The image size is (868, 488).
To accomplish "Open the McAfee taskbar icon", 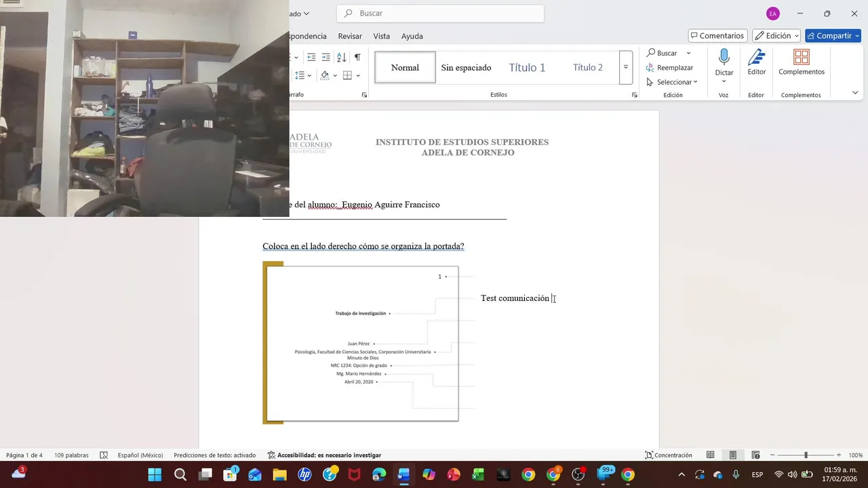I will [x=354, y=474].
